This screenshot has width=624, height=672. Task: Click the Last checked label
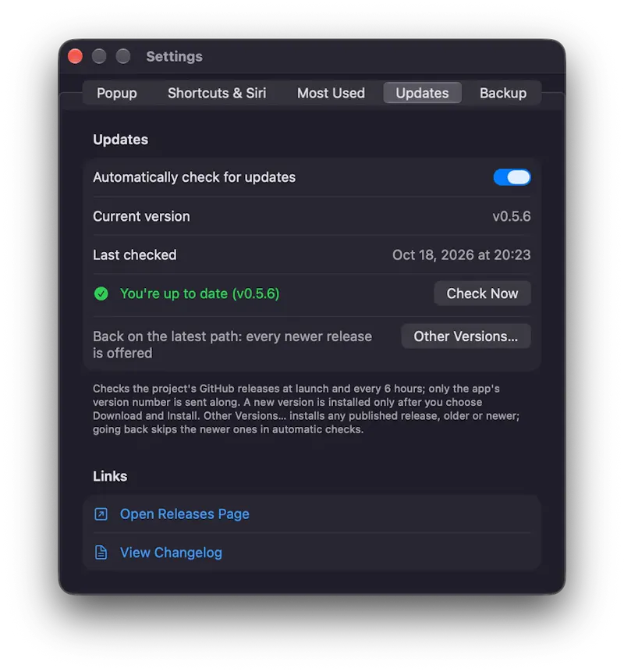click(x=134, y=255)
